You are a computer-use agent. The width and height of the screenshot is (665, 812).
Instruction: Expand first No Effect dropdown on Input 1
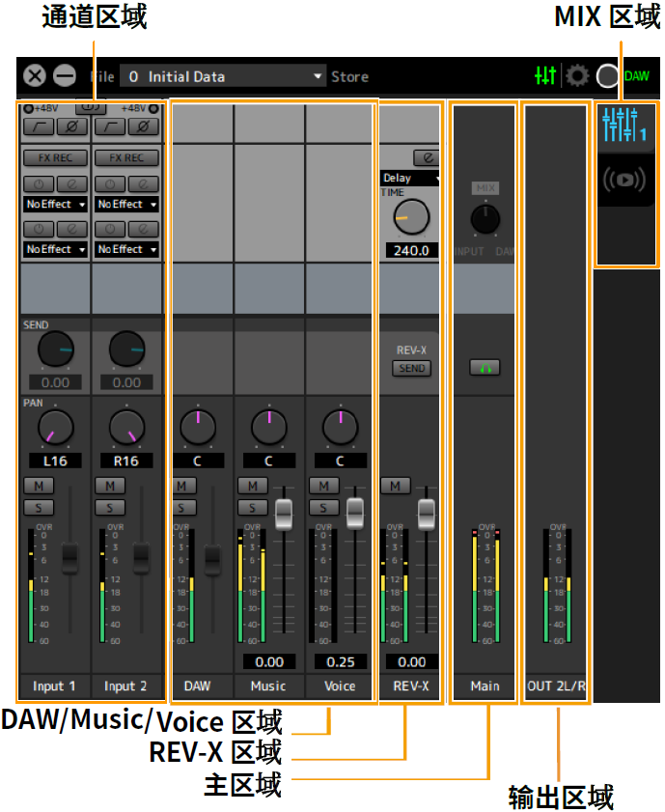pos(56,205)
